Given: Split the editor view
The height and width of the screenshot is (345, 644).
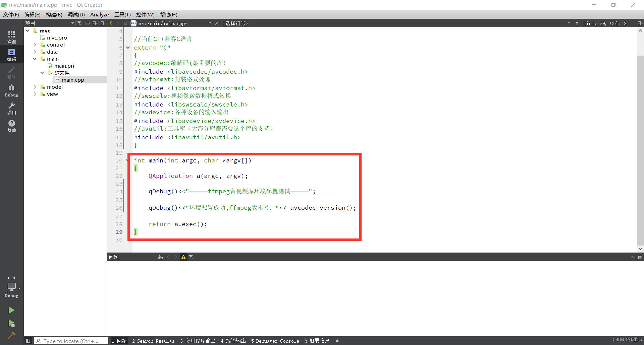Looking at the screenshot, I should 640,23.
